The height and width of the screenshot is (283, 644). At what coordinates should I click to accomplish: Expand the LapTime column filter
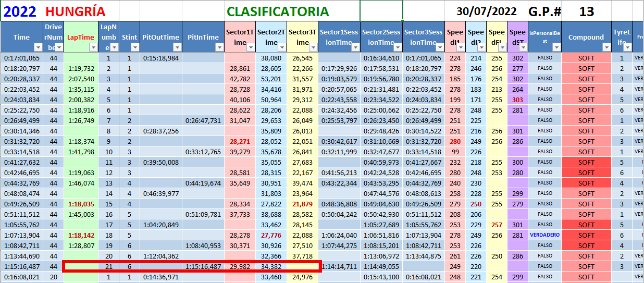pos(93,47)
